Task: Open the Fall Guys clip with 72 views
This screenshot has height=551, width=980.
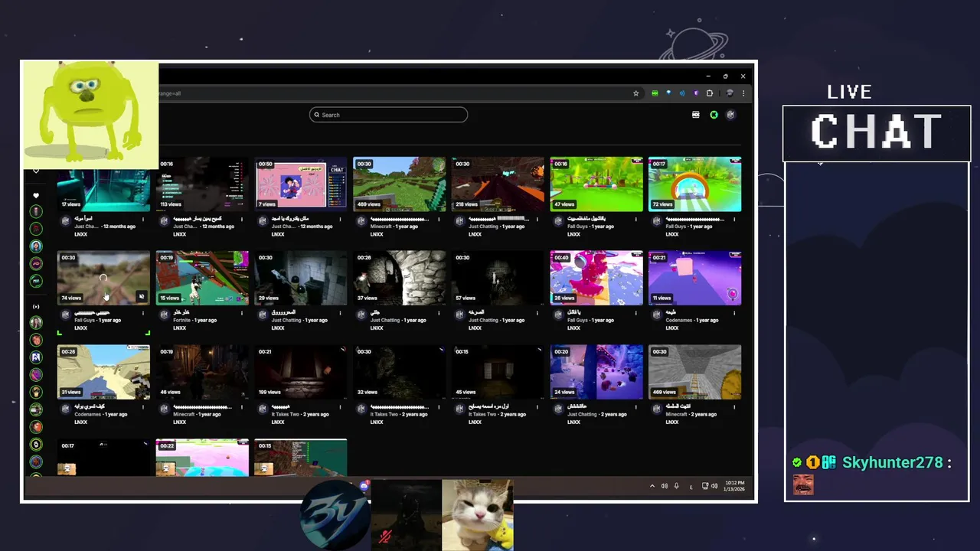Action: [x=694, y=184]
